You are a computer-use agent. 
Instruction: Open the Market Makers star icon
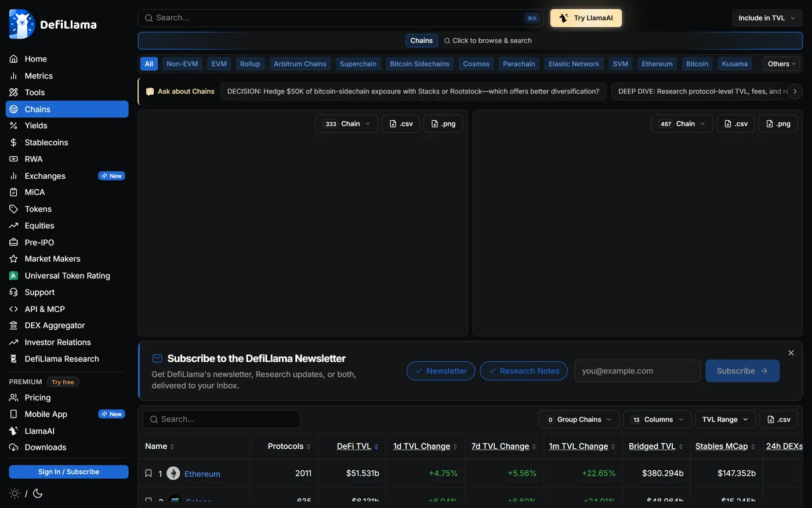click(x=14, y=259)
